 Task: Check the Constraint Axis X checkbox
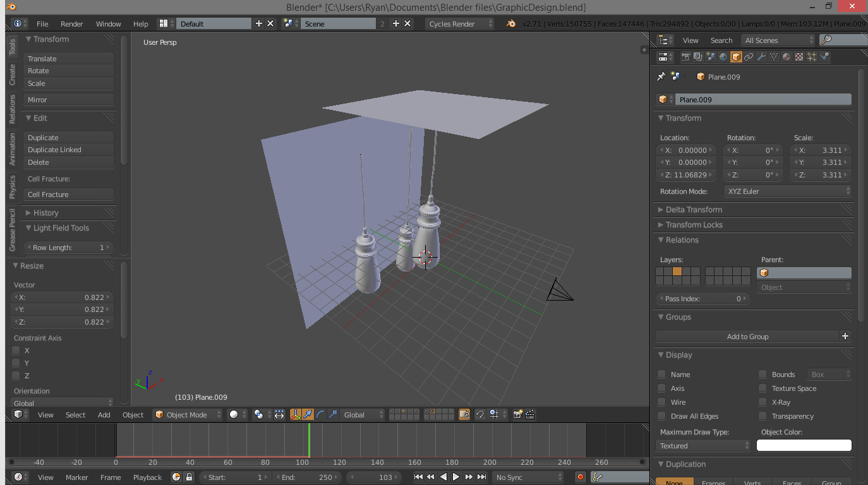16,350
